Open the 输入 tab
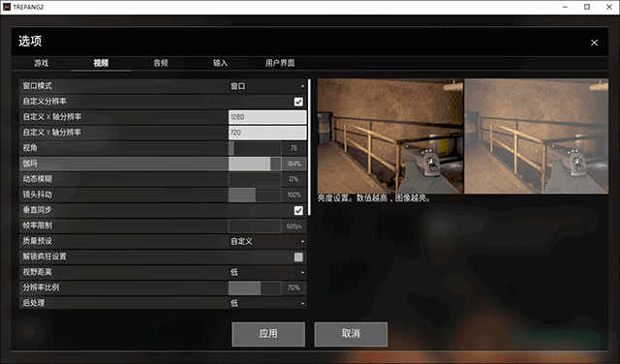The height and width of the screenshot is (364, 620). 220,63
